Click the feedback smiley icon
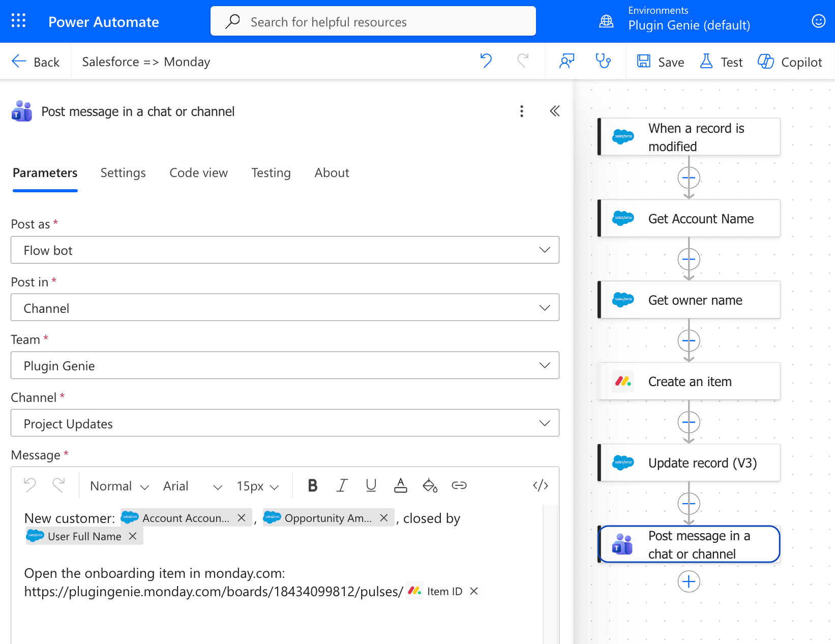The height and width of the screenshot is (644, 835). 818,21
